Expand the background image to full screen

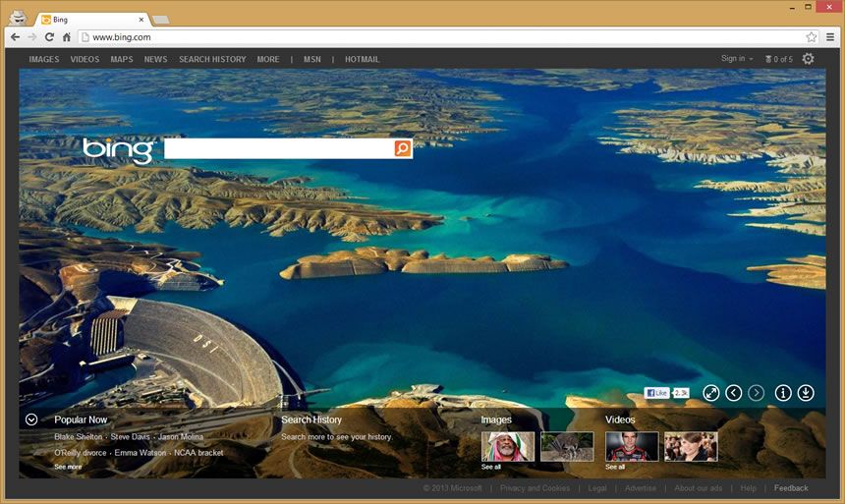pos(711,393)
